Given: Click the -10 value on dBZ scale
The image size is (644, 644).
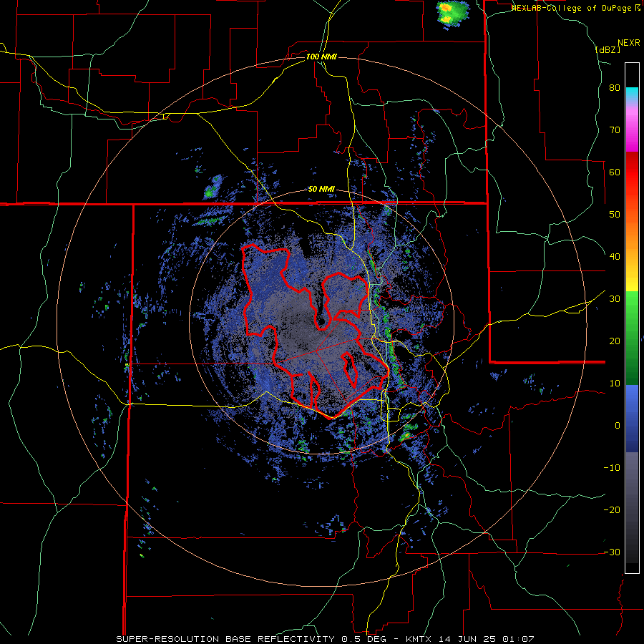Looking at the screenshot, I should 612,468.
